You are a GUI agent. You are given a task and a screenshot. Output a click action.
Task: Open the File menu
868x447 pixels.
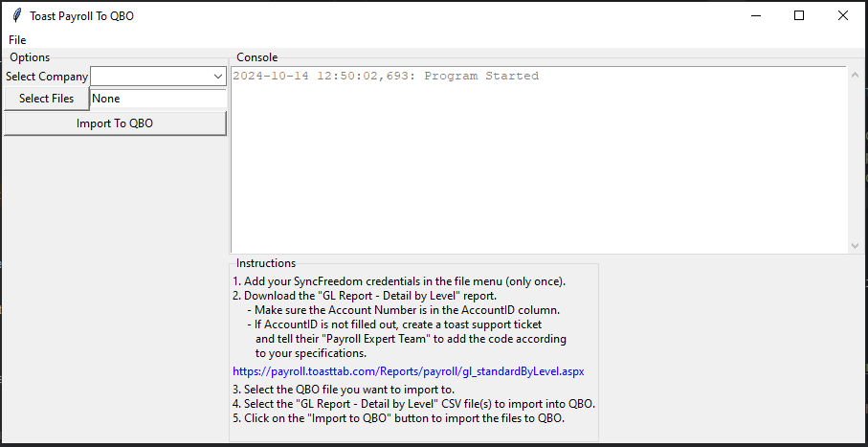[17, 40]
